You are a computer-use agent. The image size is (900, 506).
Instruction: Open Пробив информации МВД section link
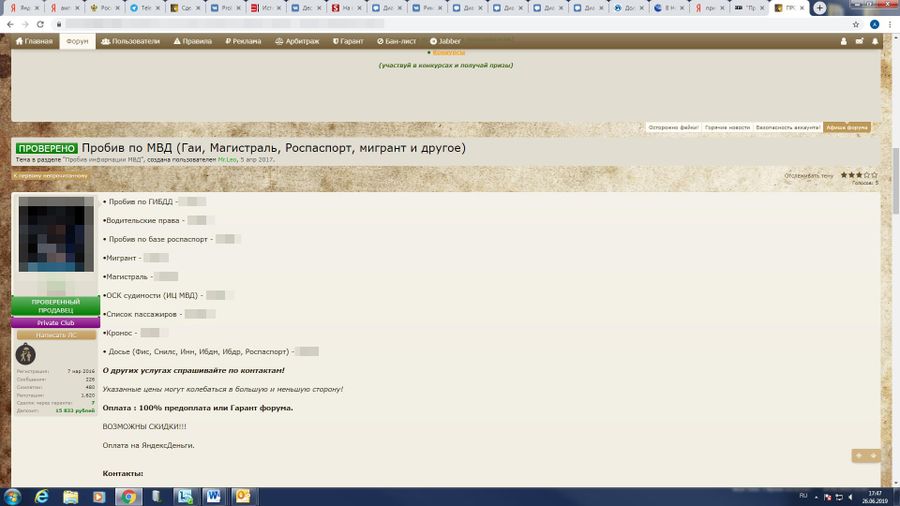[103, 159]
